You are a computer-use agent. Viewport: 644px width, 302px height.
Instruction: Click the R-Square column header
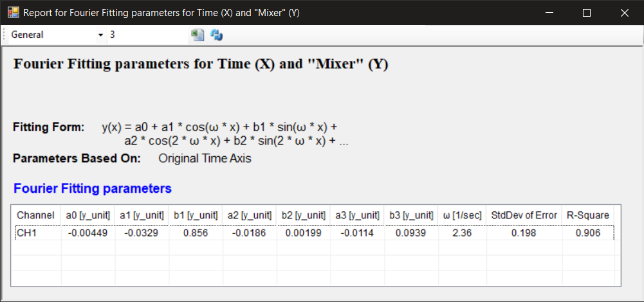(587, 215)
